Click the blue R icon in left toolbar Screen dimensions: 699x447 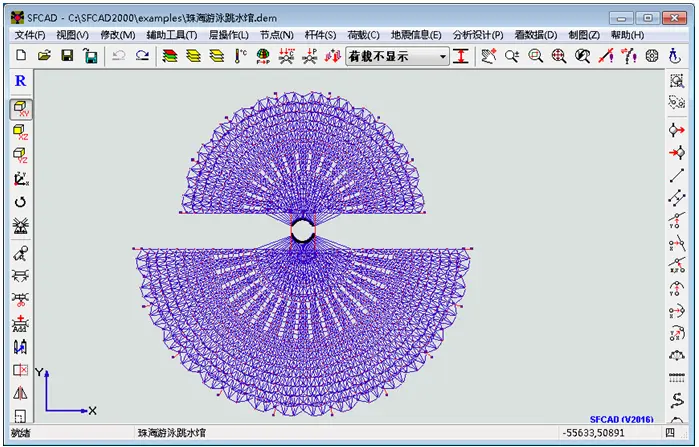pos(21,81)
